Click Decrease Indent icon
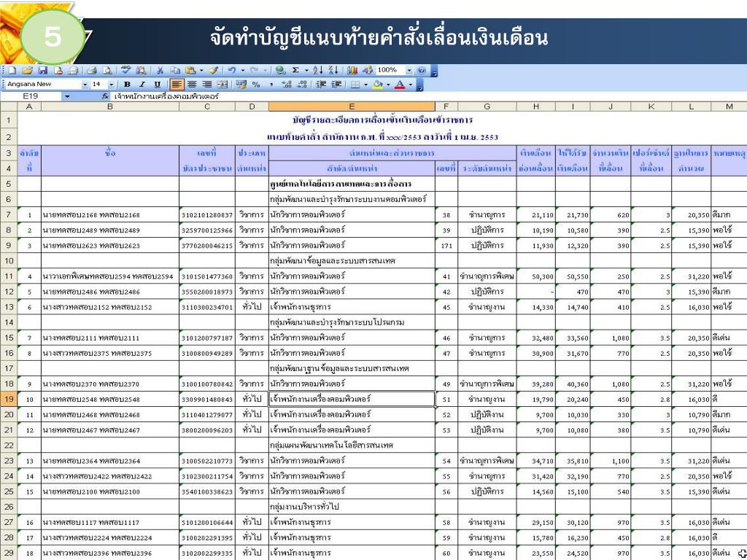747x560 pixels. point(322,85)
